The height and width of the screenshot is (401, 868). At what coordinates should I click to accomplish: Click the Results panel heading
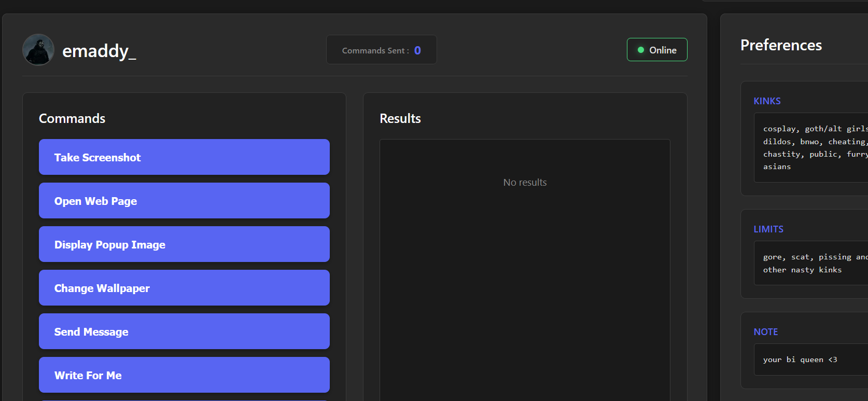pyautogui.click(x=400, y=119)
